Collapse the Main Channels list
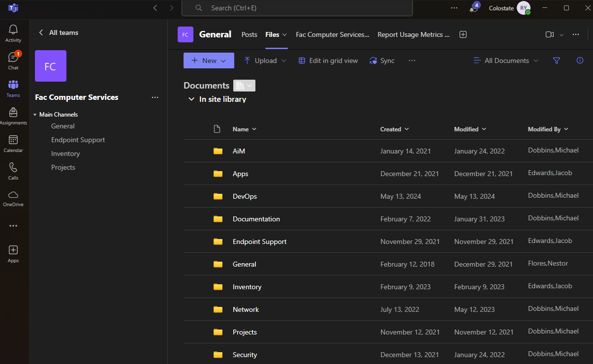 [x=35, y=115]
